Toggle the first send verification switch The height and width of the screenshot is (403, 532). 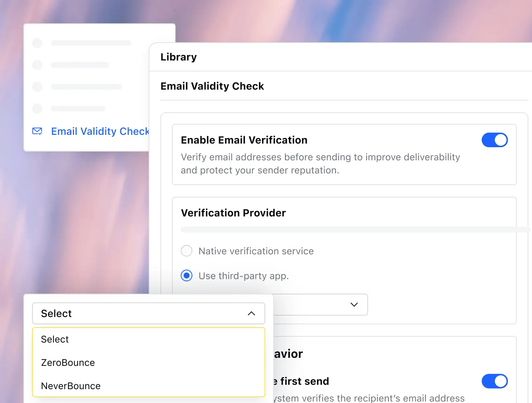494,381
